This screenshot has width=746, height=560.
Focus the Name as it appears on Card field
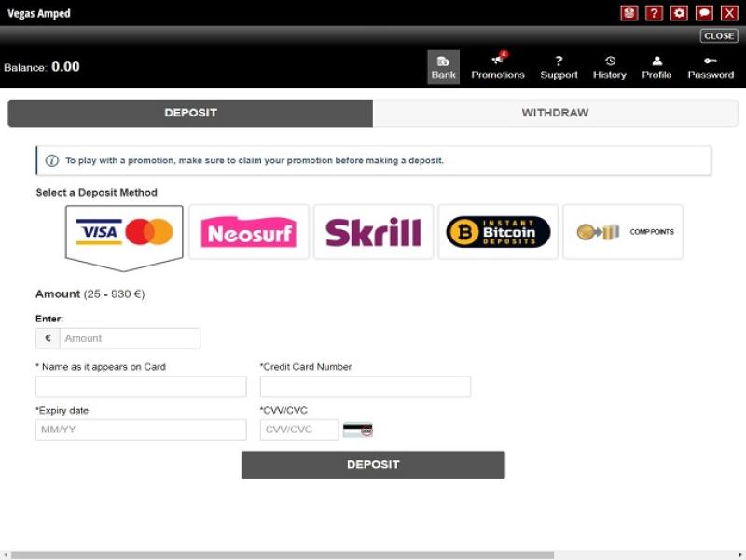[141, 387]
